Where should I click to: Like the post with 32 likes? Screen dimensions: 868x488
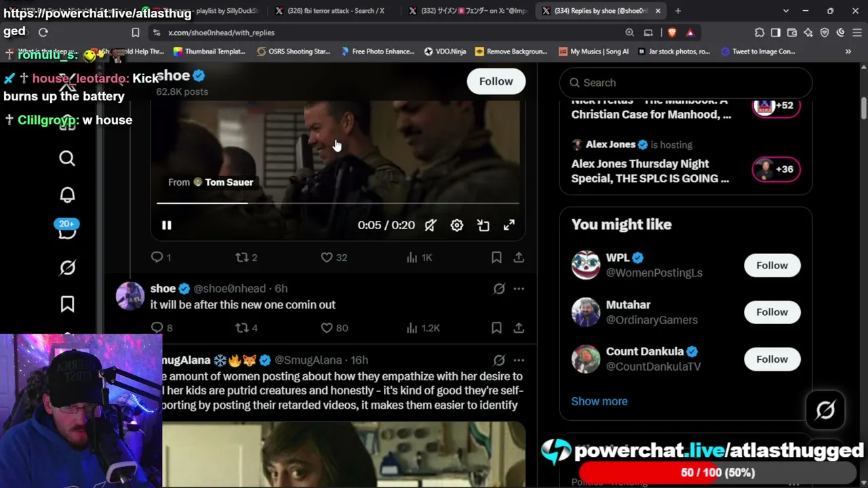click(x=334, y=258)
